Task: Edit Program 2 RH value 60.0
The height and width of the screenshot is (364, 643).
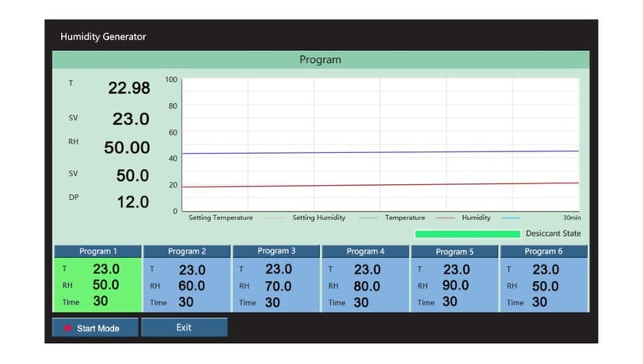Action: (192, 285)
